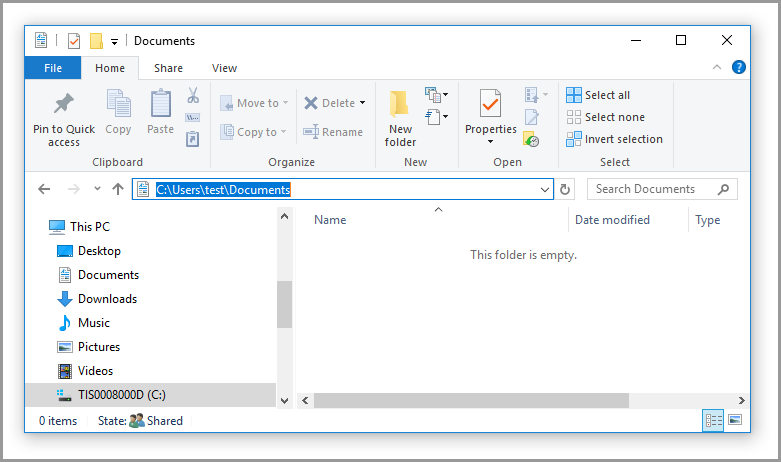Refresh the current folder view

pos(565,189)
